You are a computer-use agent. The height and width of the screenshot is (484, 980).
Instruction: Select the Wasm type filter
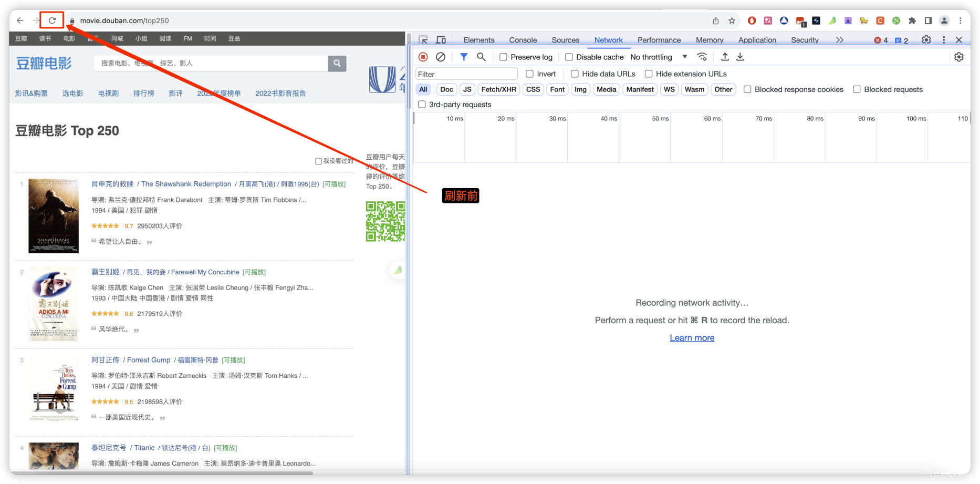tap(694, 89)
